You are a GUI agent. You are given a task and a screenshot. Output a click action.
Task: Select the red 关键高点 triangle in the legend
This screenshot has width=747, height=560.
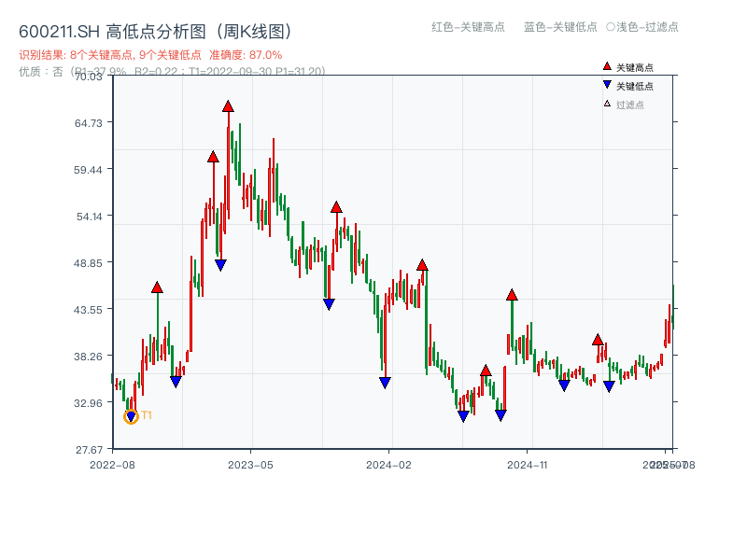pyautogui.click(x=605, y=66)
